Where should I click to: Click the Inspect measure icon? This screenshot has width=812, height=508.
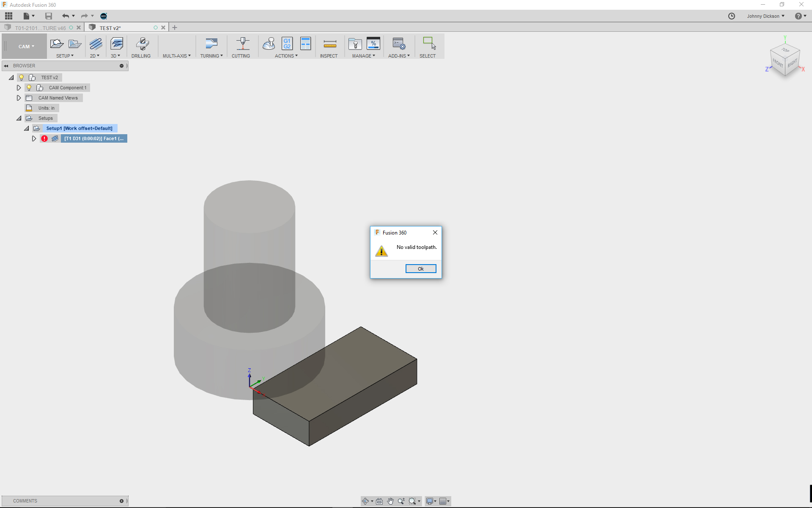tap(330, 44)
